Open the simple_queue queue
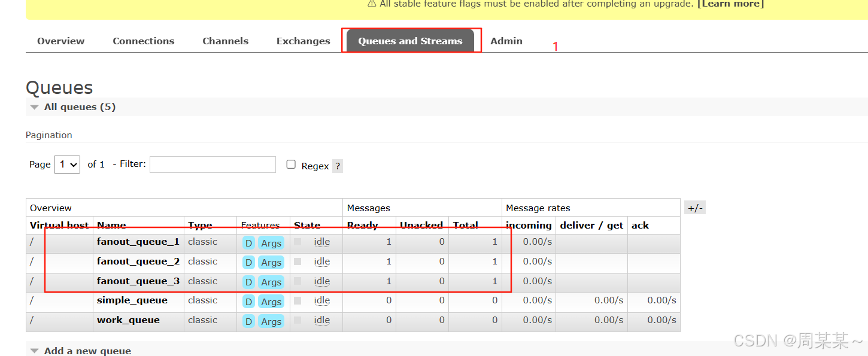This screenshot has height=356, width=868. (x=132, y=300)
